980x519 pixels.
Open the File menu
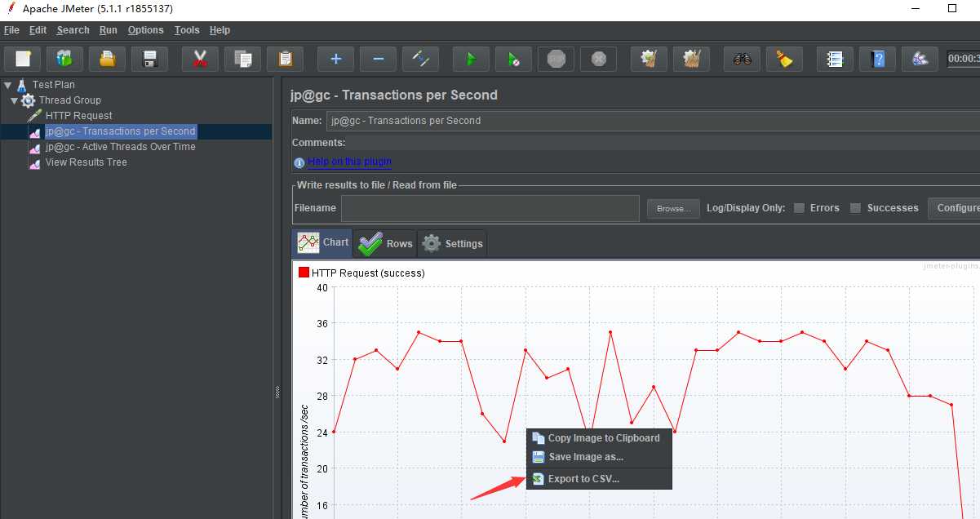[11, 30]
